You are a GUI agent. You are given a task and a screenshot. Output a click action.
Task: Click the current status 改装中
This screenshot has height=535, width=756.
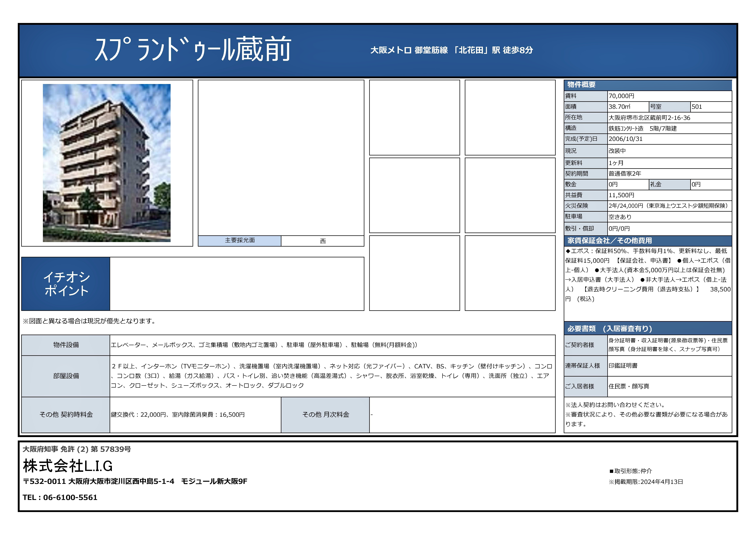(617, 151)
